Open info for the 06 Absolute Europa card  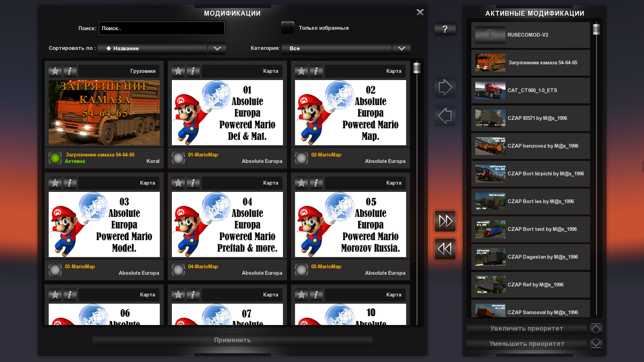coord(70,295)
